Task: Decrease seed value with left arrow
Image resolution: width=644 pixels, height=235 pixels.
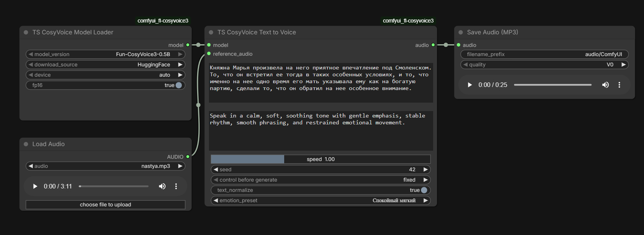Action: coord(216,169)
